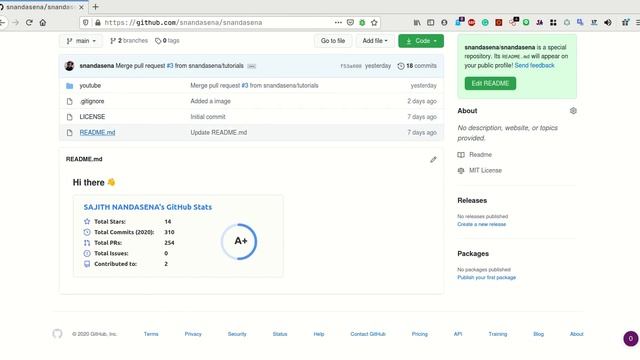Open the main branch dropdown
Screen dimensions: 640x360
point(81,41)
